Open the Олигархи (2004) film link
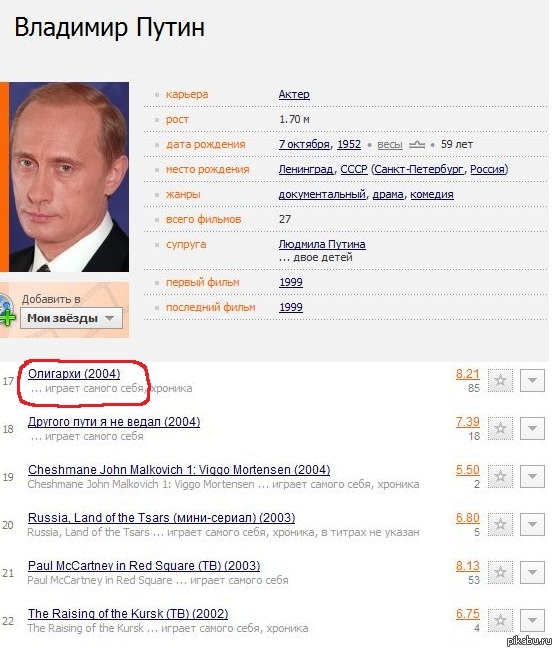This screenshot has height=648, width=553. 74,374
